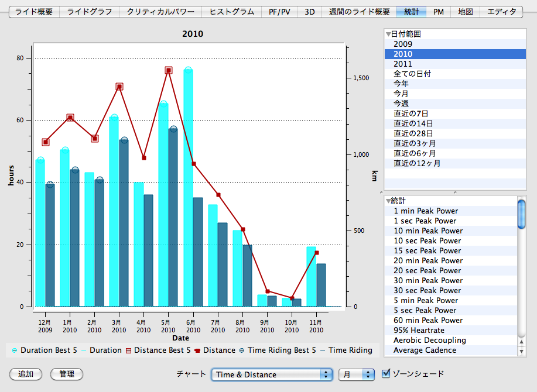The height and width of the screenshot is (392, 537).
Task: Switch to the クリティカルパワー tab
Action: (x=160, y=12)
